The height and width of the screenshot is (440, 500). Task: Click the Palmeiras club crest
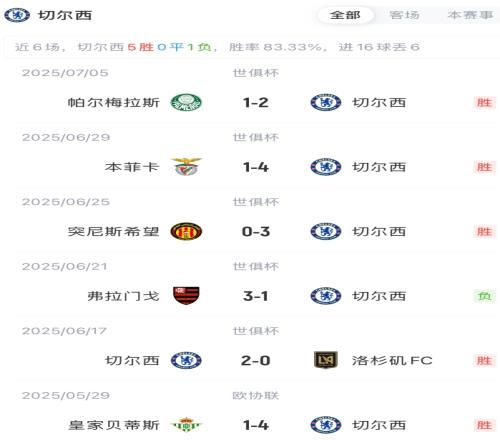point(186,102)
